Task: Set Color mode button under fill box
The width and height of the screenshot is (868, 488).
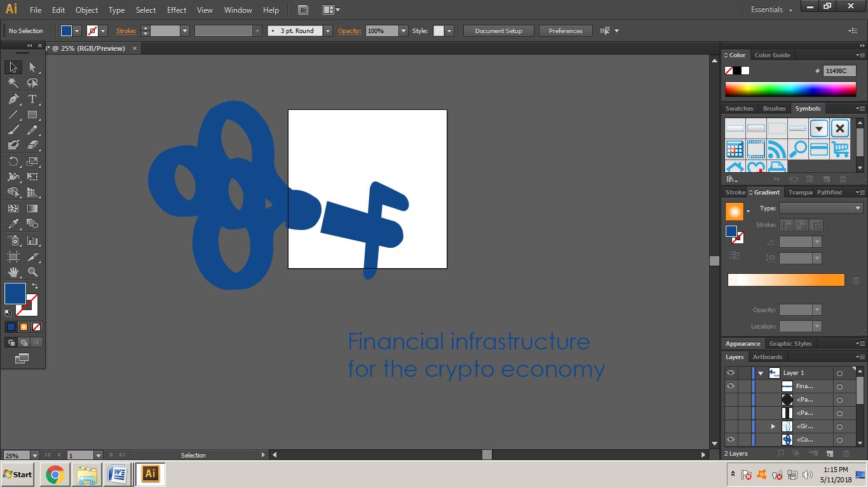Action: [x=11, y=327]
